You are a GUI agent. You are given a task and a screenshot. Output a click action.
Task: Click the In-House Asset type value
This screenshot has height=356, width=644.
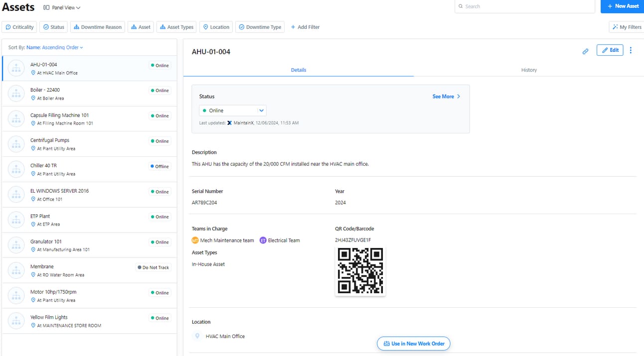point(208,264)
